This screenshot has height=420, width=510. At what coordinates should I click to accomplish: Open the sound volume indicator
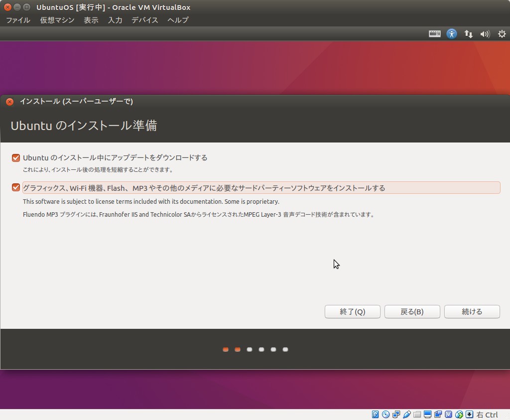(x=485, y=34)
